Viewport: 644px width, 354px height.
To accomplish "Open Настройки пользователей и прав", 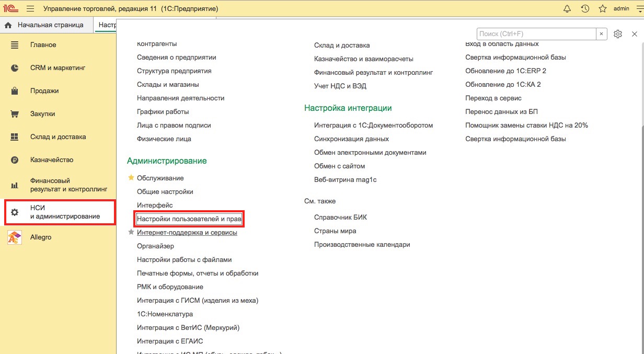I will (x=189, y=219).
